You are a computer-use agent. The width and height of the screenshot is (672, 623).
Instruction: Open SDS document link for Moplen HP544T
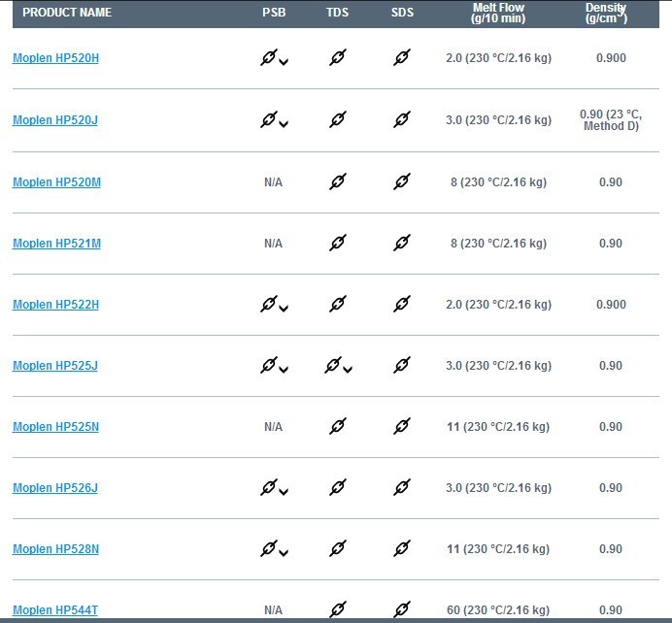(402, 609)
